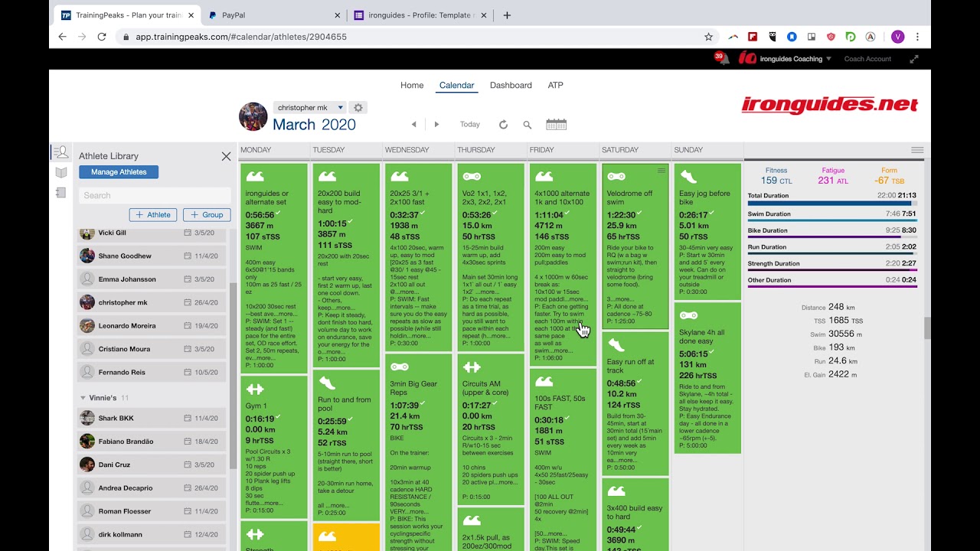Image resolution: width=980 pixels, height=551 pixels.
Task: Click the Run Duration progress bar
Action: point(832,254)
